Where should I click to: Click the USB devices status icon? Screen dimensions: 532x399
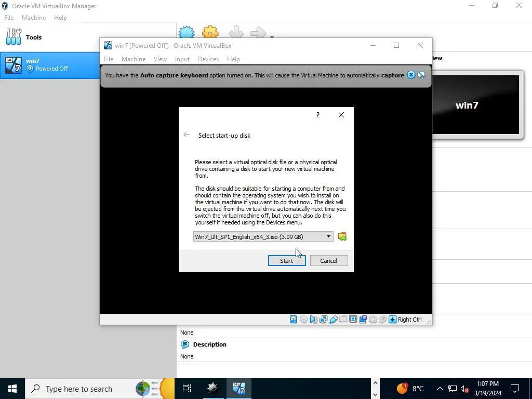(333, 320)
